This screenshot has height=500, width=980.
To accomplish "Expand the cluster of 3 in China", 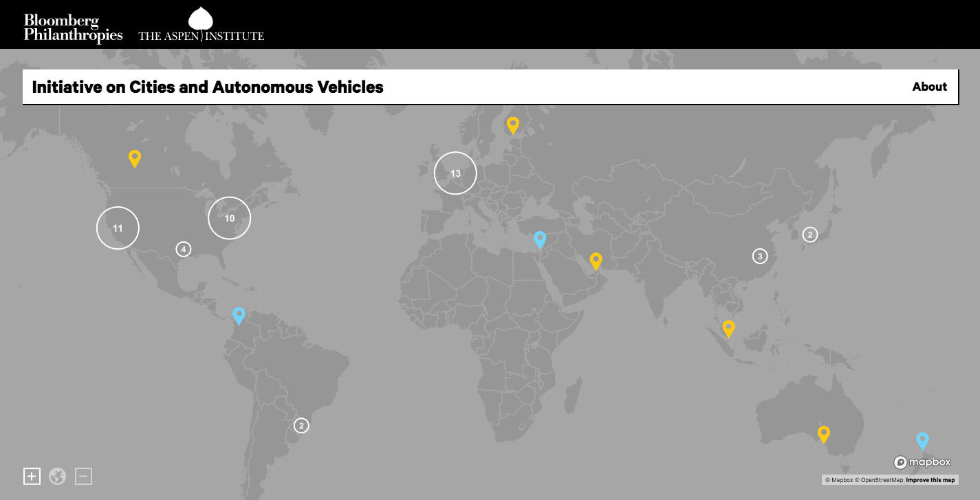I will (x=759, y=257).
